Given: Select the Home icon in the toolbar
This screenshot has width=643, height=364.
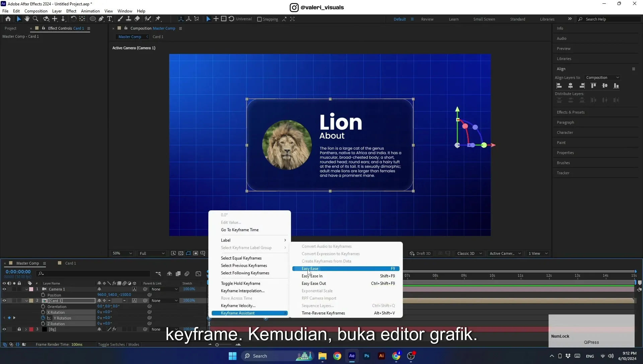Looking at the screenshot, I should (8, 19).
